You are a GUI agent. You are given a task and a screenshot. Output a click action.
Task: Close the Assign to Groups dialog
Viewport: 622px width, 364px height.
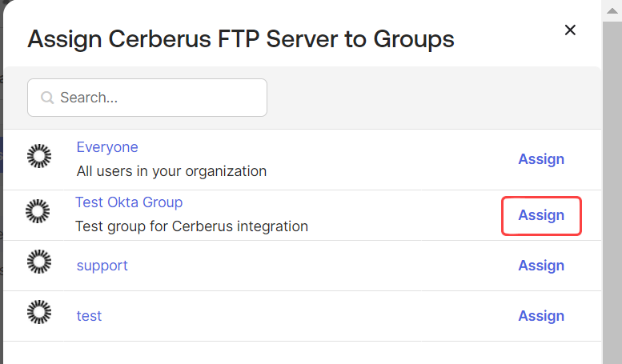[570, 30]
